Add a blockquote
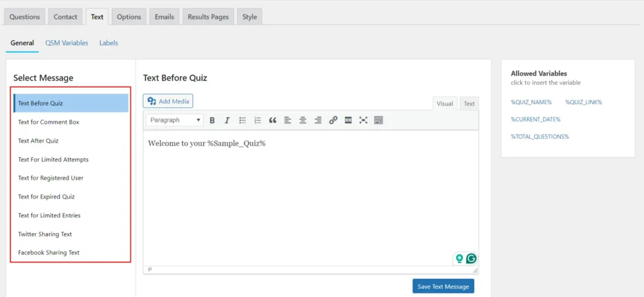The height and width of the screenshot is (297, 644). point(272,121)
